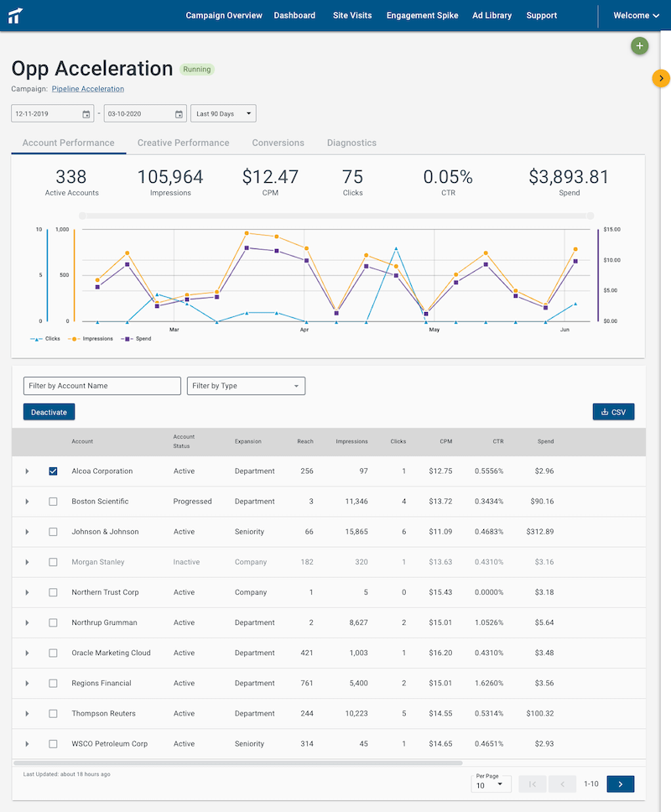Select the Northrup Grumman checkbox
This screenshot has width=671, height=812.
click(53, 622)
